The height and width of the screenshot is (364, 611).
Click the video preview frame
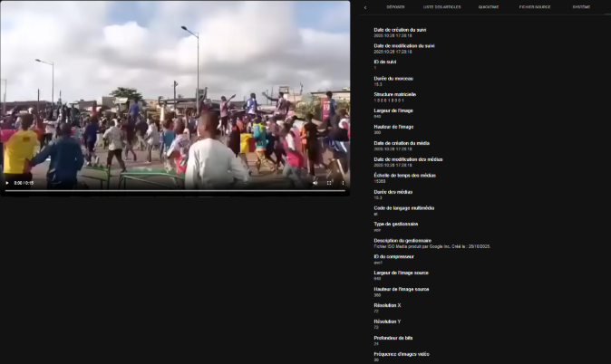(174, 91)
